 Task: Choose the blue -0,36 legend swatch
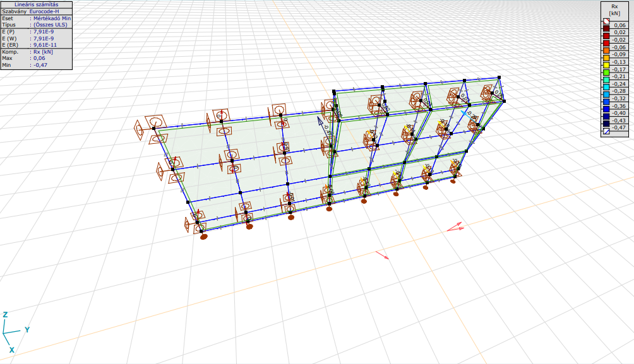(x=605, y=106)
